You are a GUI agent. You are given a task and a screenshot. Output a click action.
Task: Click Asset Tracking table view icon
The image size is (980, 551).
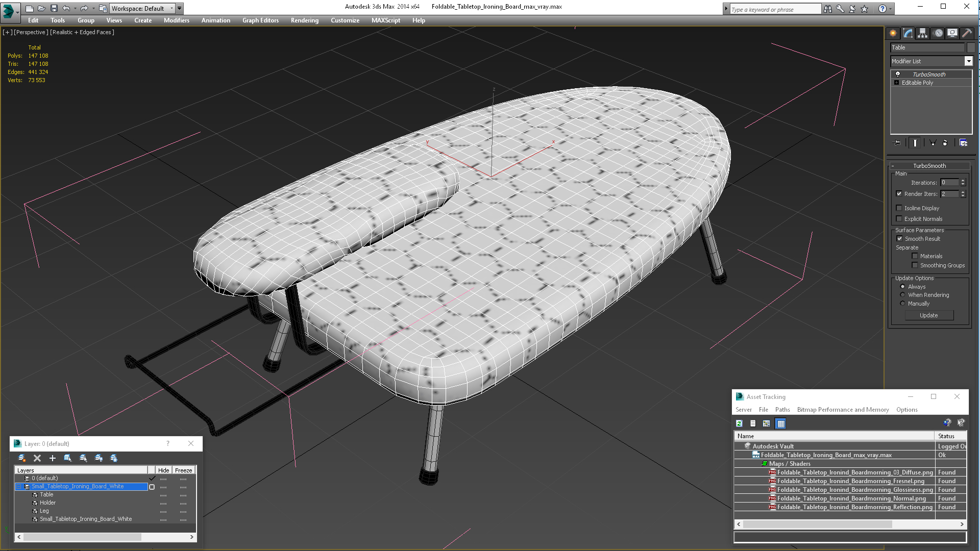780,423
